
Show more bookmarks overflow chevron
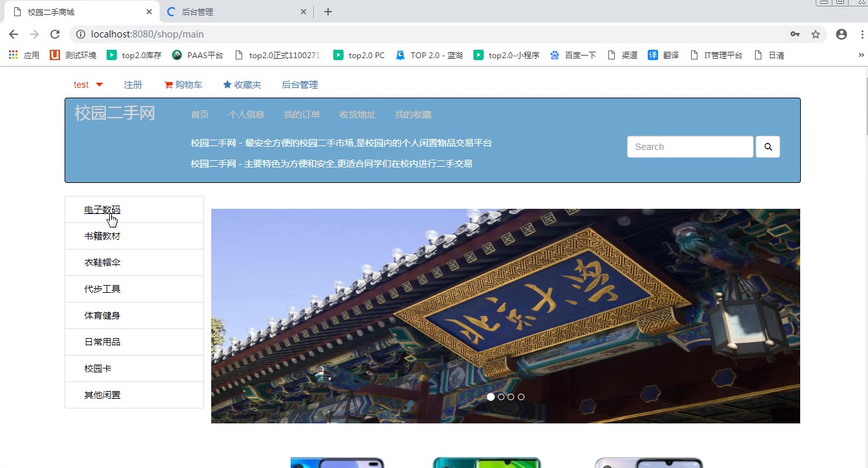pyautogui.click(x=861, y=55)
